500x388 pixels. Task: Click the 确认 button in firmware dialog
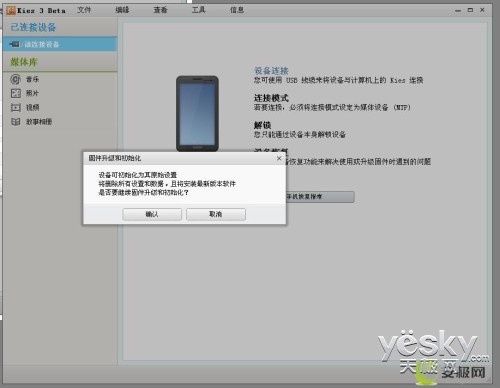152,214
